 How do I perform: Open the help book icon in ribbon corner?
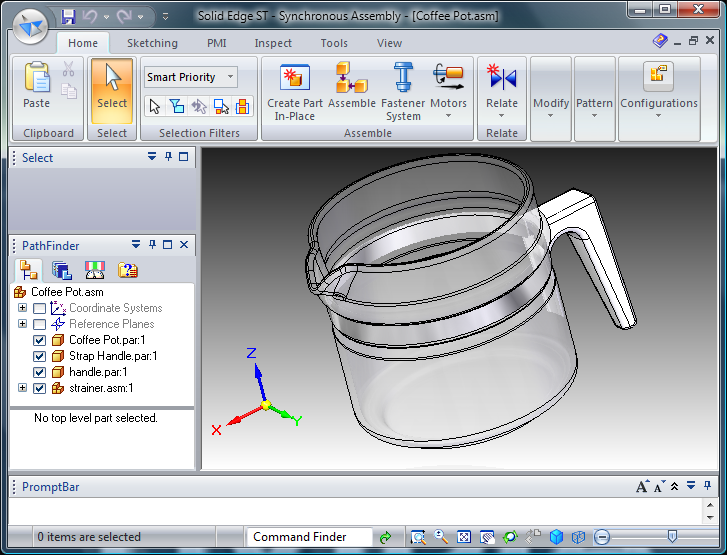pos(660,41)
